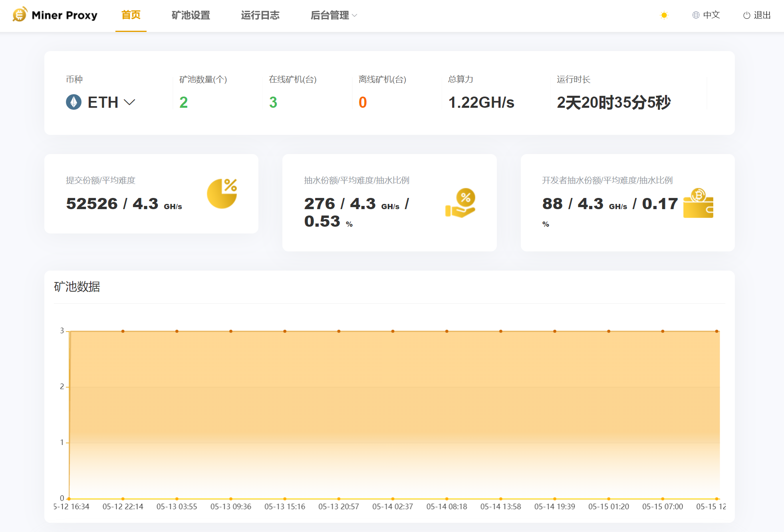Click the chart point at 05-13 15:16
The height and width of the screenshot is (532, 784).
[285, 331]
